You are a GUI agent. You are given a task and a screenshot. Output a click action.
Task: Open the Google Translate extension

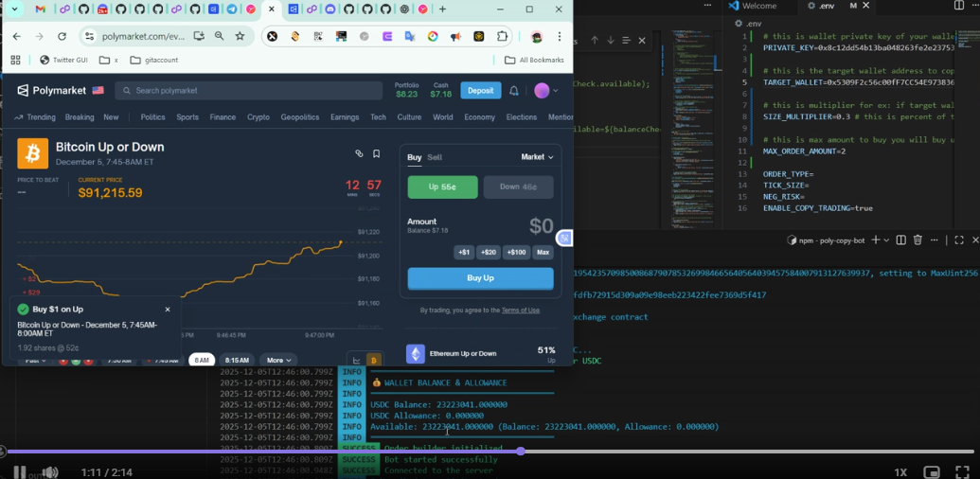410,36
